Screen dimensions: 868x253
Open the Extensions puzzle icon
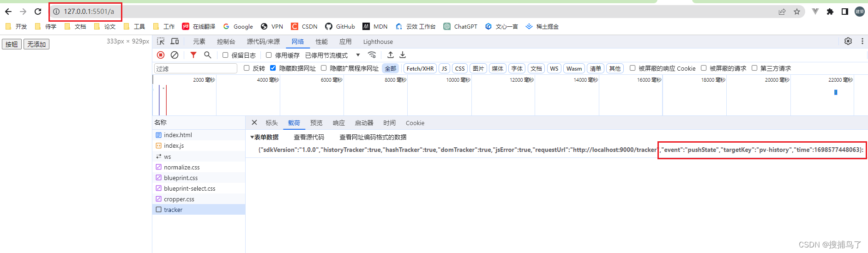click(x=830, y=12)
